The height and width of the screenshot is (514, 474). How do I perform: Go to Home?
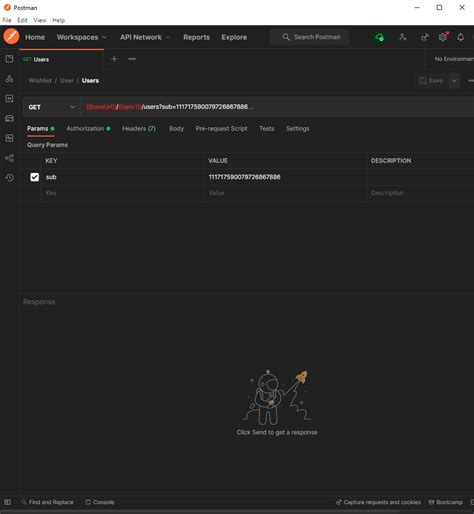(35, 37)
